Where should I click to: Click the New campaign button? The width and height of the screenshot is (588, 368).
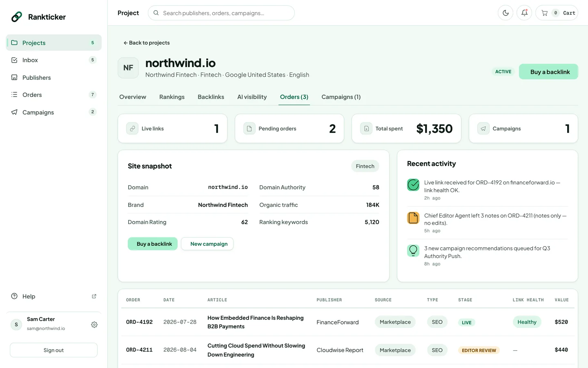(x=207, y=244)
